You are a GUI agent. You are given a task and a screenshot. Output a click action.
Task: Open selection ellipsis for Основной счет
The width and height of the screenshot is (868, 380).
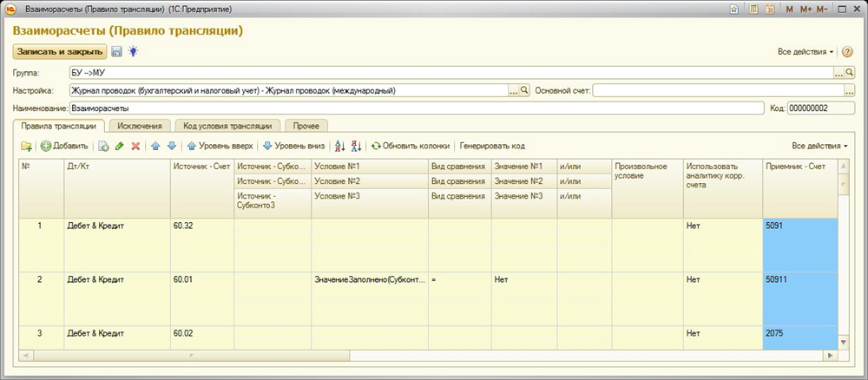coord(850,90)
